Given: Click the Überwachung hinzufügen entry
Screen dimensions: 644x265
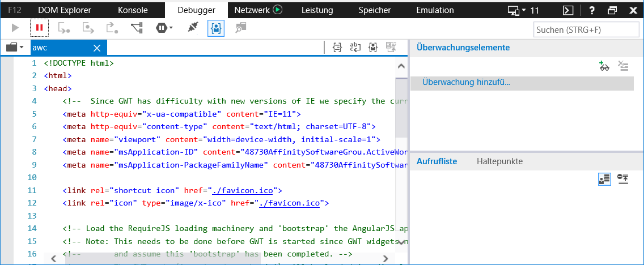Looking at the screenshot, I should [466, 83].
